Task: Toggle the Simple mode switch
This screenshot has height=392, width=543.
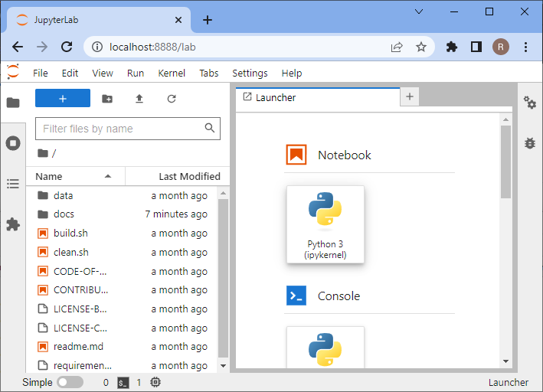Action: pos(70,382)
